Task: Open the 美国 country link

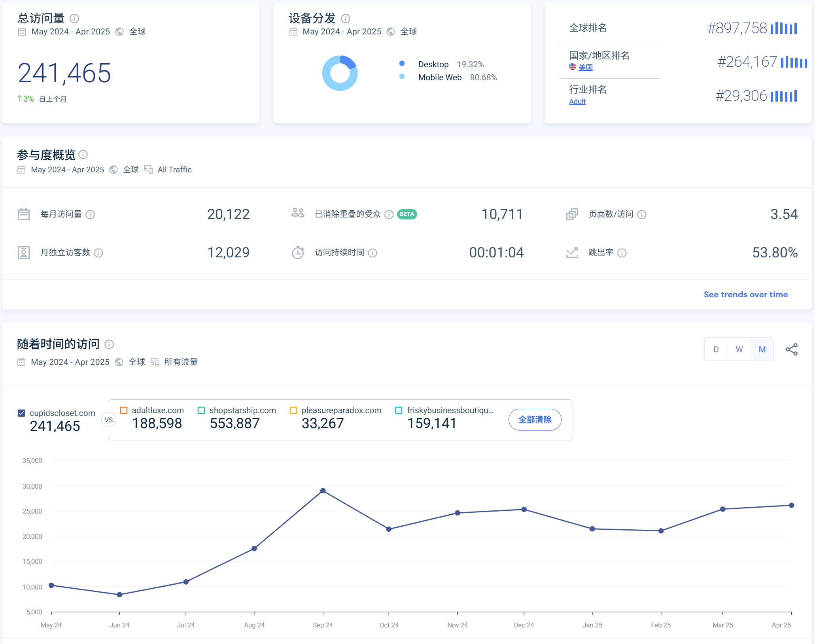Action: tap(586, 67)
